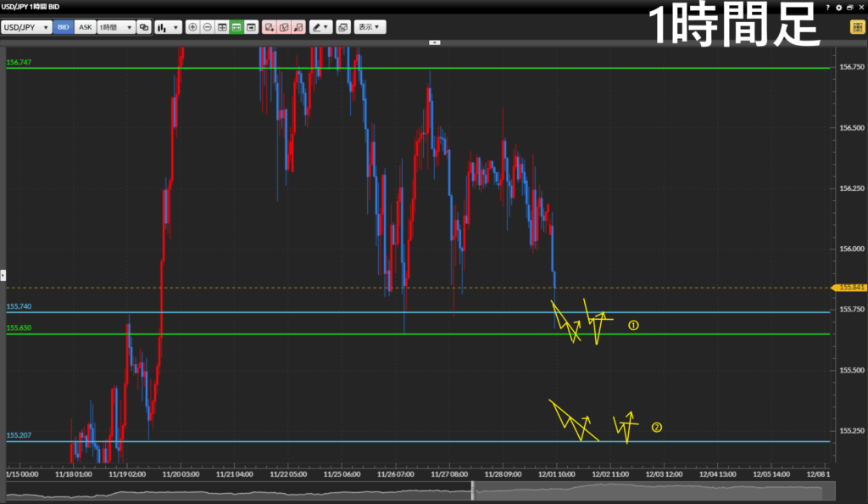The width and height of the screenshot is (868, 504).
Task: Click the first pink order tool icon
Action: point(269,27)
